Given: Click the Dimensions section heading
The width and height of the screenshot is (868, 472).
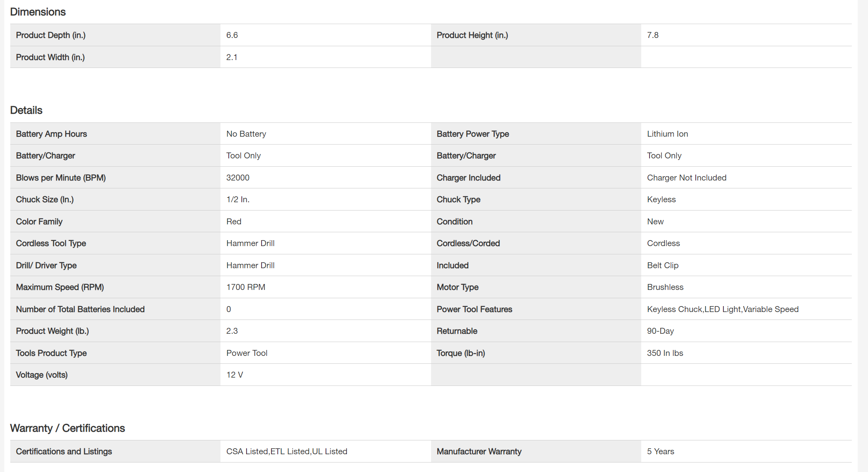Looking at the screenshot, I should pyautogui.click(x=38, y=12).
